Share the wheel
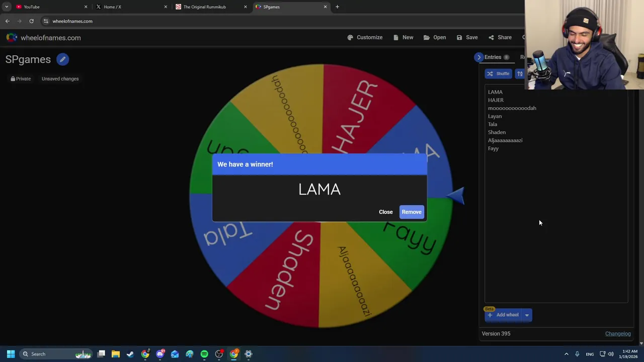 (x=500, y=37)
